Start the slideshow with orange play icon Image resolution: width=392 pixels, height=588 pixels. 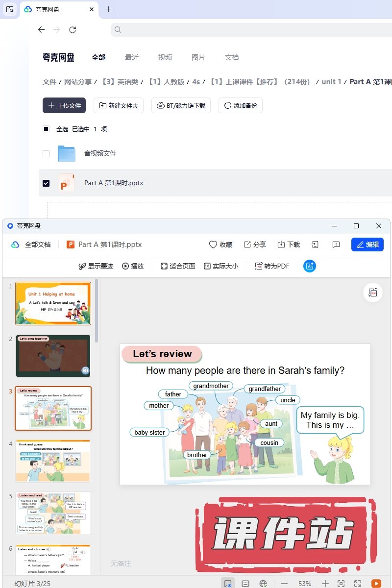click(376, 583)
